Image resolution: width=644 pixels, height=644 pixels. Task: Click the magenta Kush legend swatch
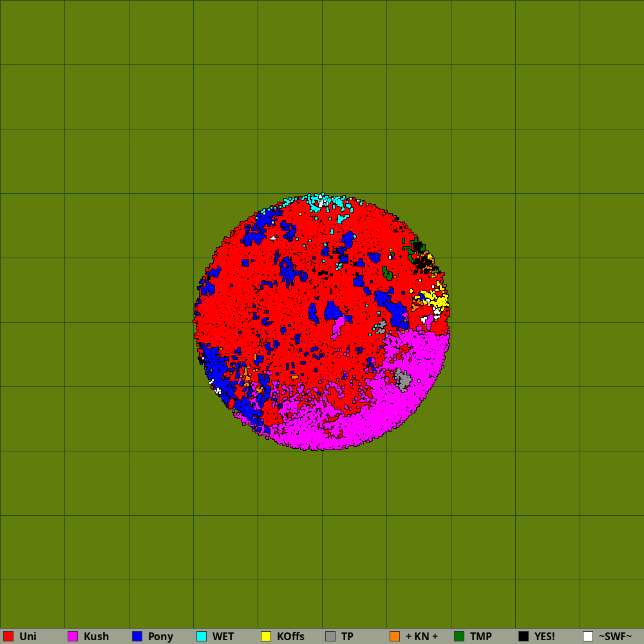73,636
